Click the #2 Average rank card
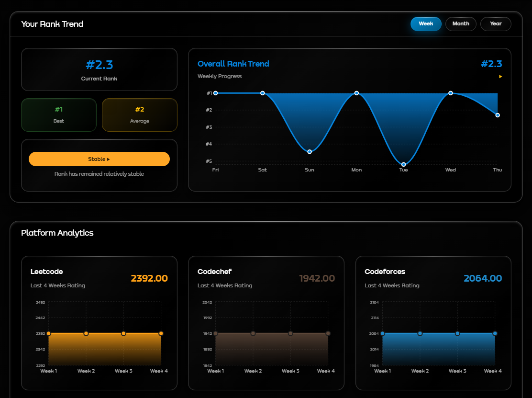The image size is (532, 398). tap(139, 115)
